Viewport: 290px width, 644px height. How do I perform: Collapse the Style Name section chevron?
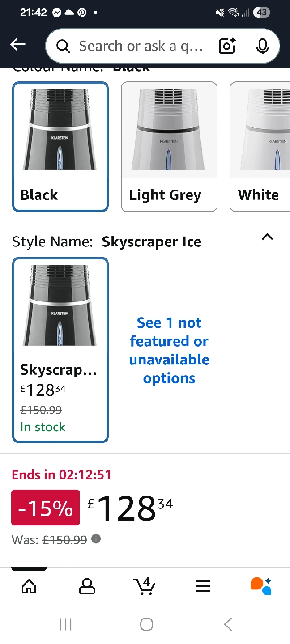(267, 237)
